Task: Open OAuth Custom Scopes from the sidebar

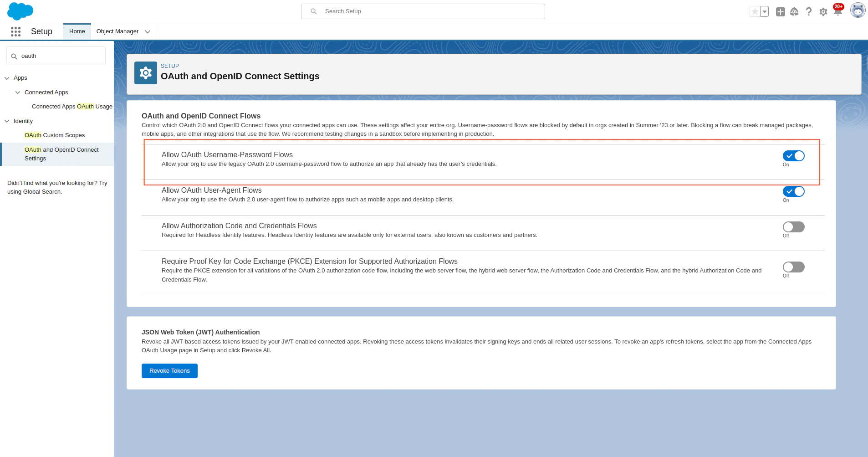Action: tap(54, 135)
